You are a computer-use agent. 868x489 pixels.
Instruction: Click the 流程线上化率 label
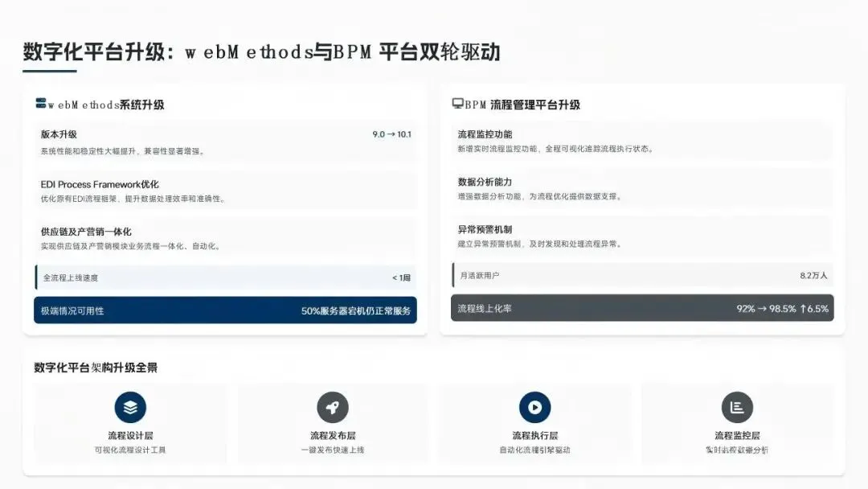[485, 309]
